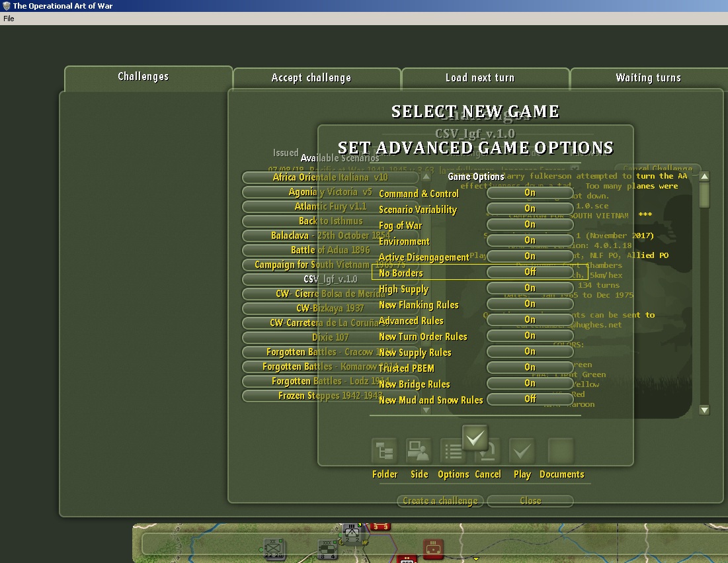Enable New Mud and Snow Rules

tap(530, 399)
